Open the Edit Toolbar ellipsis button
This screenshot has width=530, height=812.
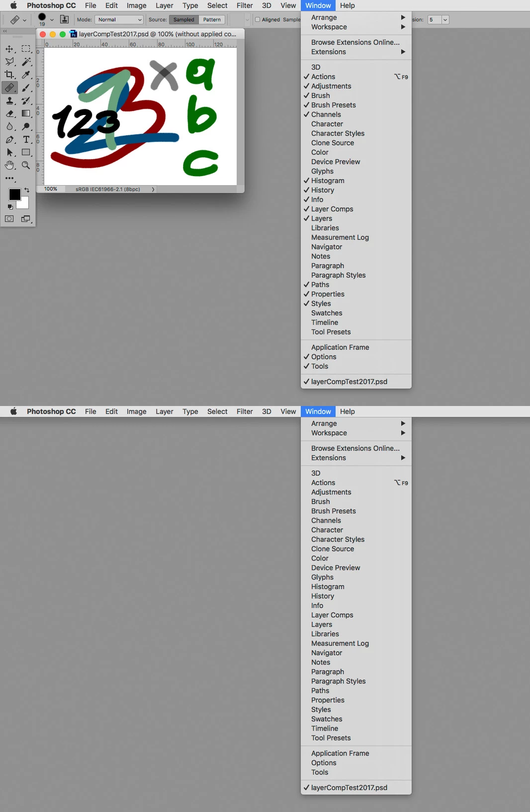click(x=9, y=178)
